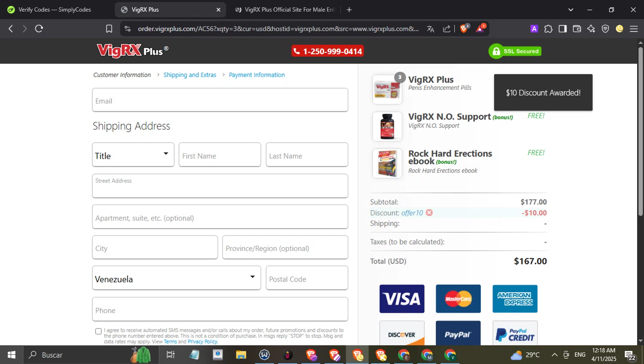Click the VigRX Plus product thumbnail

point(387,89)
